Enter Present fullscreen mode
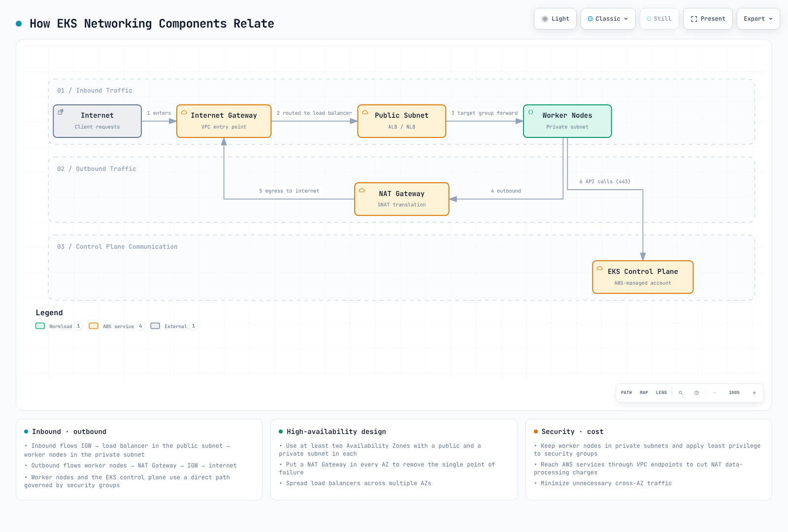 [x=708, y=19]
